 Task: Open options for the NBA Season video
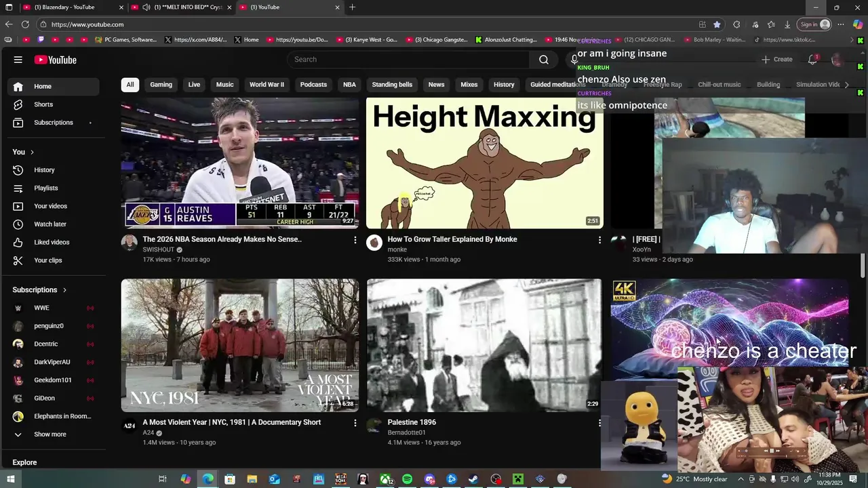[355, 240]
